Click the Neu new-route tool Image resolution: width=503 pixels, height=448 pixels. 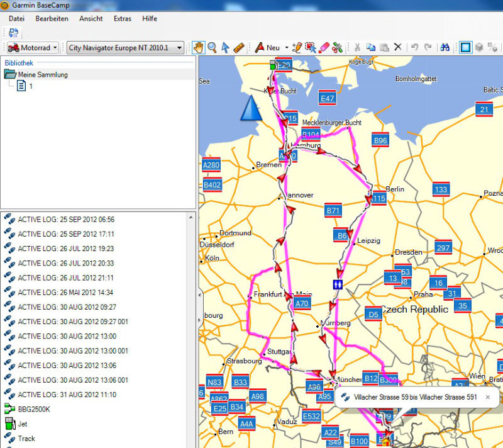point(267,48)
